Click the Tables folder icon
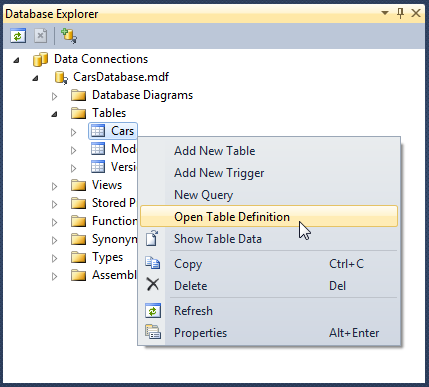This screenshot has height=387, width=429. tap(79, 113)
